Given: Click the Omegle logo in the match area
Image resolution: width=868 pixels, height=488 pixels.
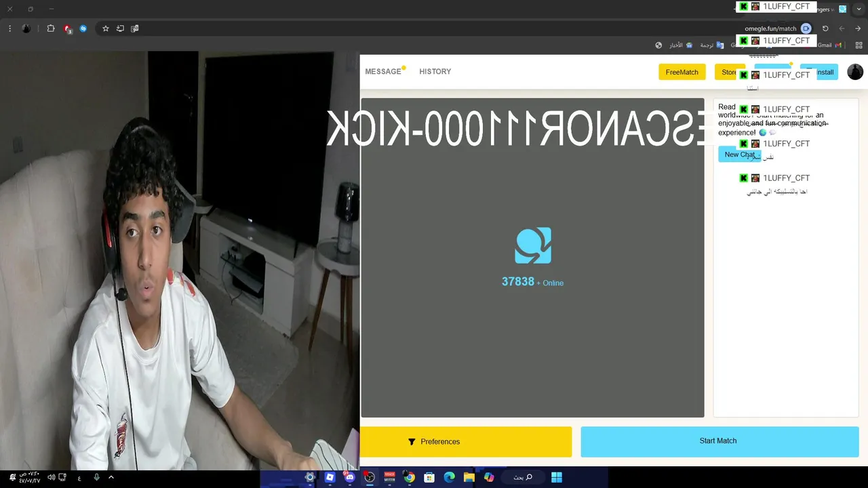Looking at the screenshot, I should (x=533, y=245).
